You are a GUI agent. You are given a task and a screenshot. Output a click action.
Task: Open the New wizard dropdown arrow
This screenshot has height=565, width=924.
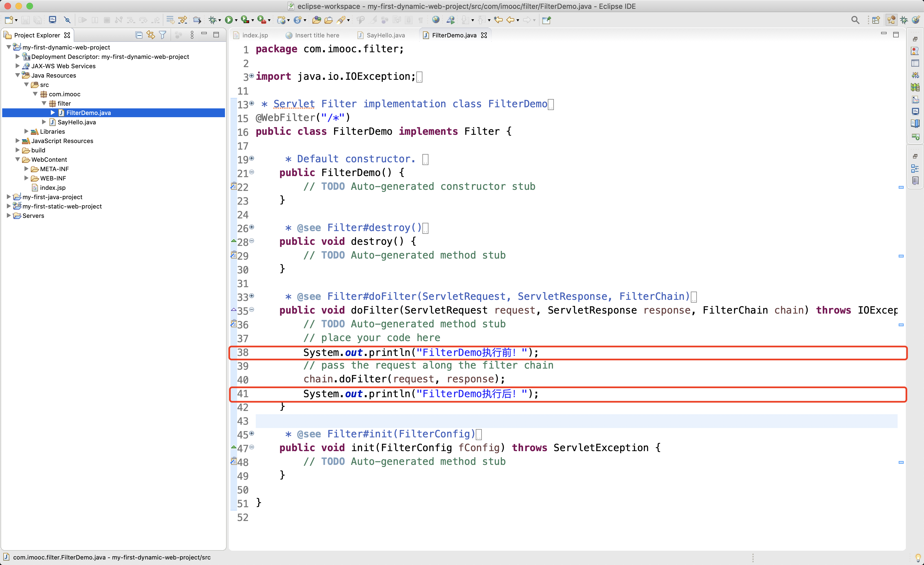tap(16, 21)
